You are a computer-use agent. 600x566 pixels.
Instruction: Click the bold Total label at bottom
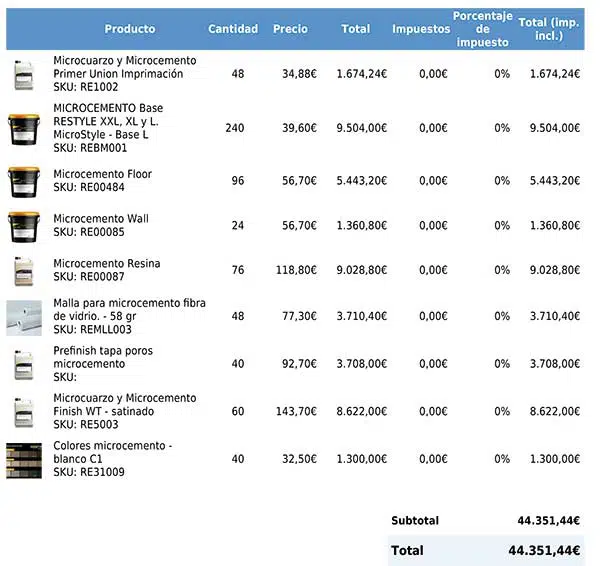(x=407, y=551)
